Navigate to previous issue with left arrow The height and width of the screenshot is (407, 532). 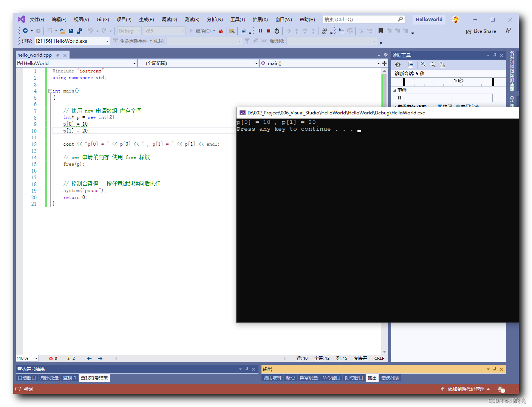pos(90,358)
